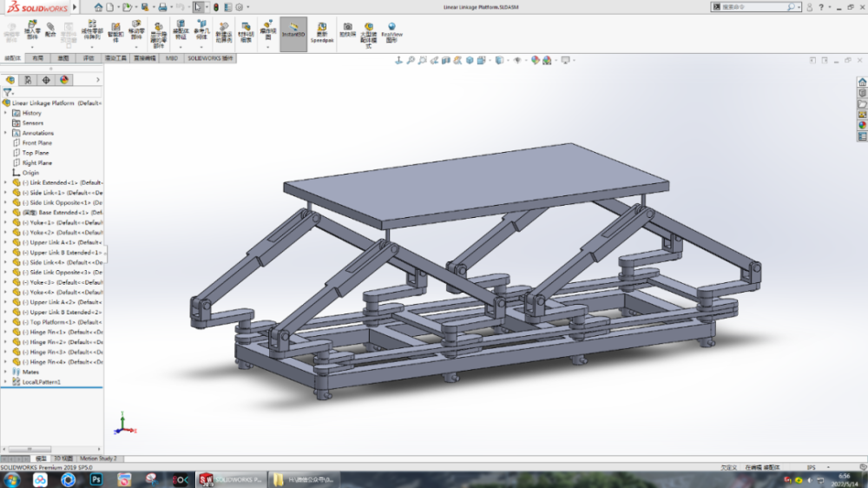Switch to the SOLIDWORKS add-ins tab
This screenshot has height=488, width=868.
pos(210,58)
